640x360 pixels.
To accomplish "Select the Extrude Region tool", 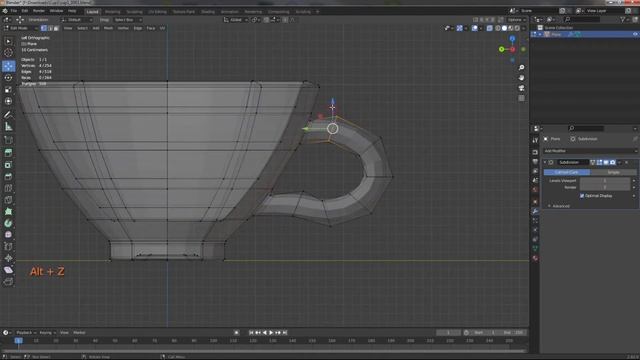I will point(8,153).
